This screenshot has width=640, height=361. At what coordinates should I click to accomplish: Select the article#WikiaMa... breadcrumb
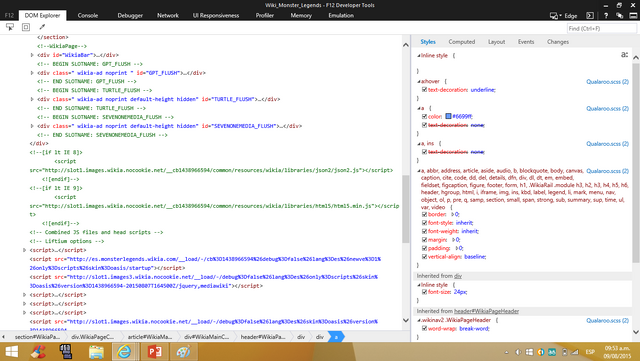tap(150, 337)
